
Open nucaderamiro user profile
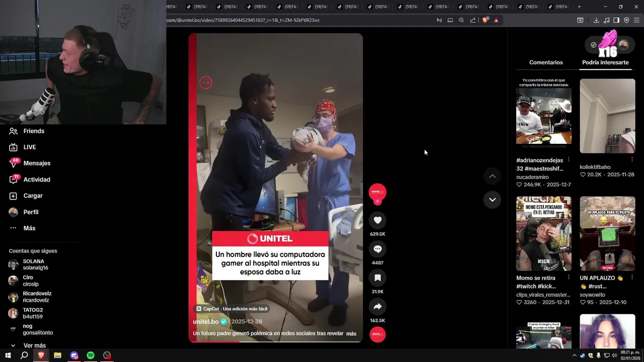click(x=532, y=177)
